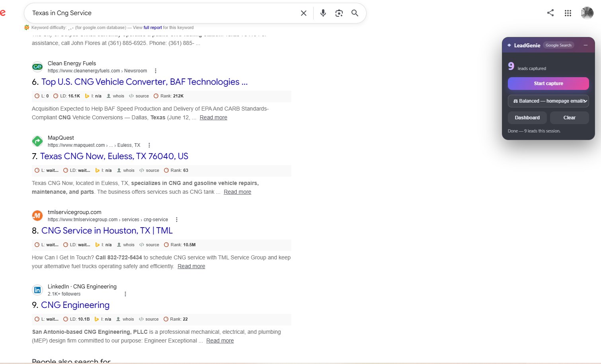Open image search camera icon

pos(339,13)
